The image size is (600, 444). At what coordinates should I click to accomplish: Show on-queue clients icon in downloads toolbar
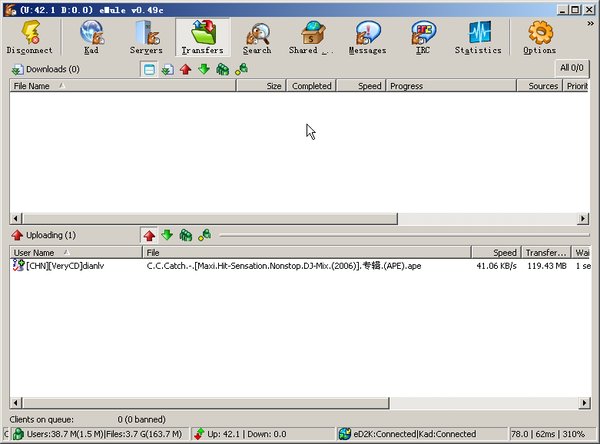coord(222,69)
